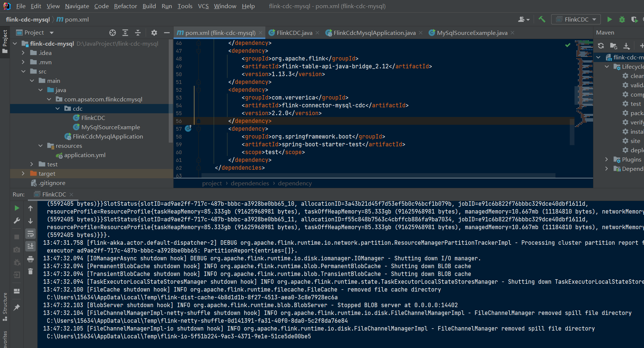Collapse the flink-cdc-mysql root node
644x348 pixels.
tap(15, 43)
